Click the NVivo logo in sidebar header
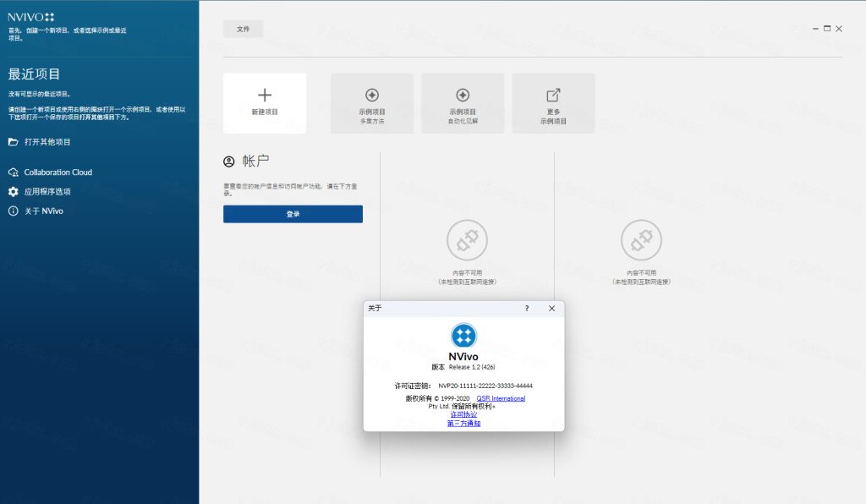 [31, 17]
